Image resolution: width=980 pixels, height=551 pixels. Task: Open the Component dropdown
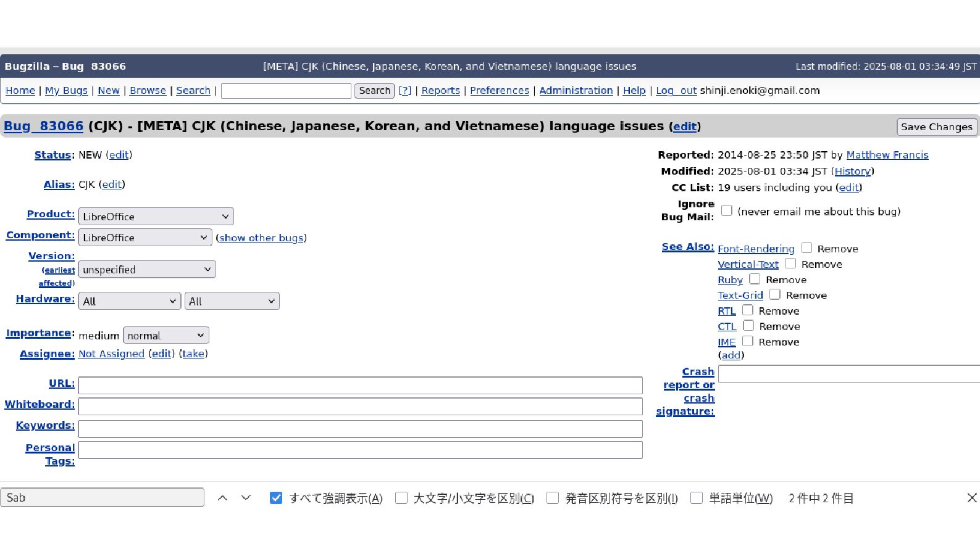(145, 238)
